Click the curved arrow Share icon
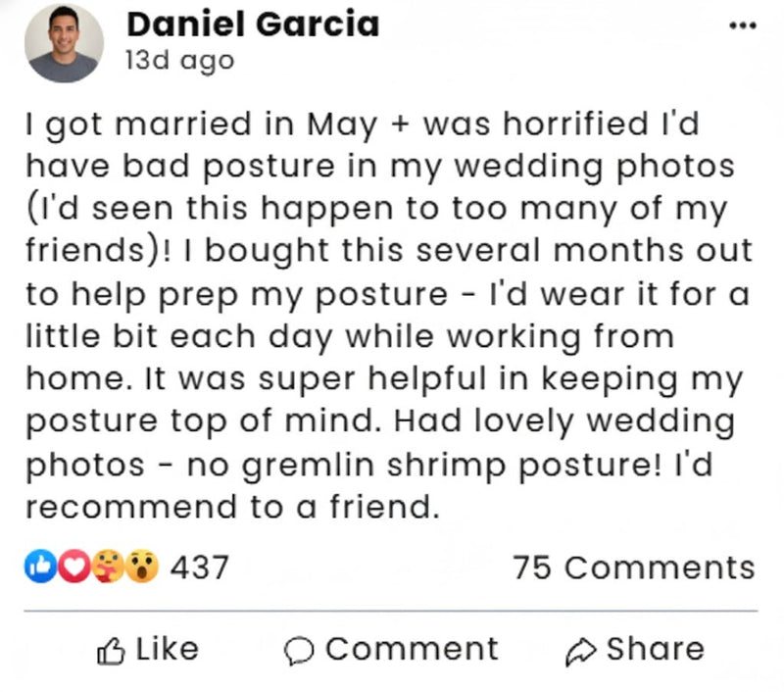Image resolution: width=784 pixels, height=692 pixels. tap(582, 651)
